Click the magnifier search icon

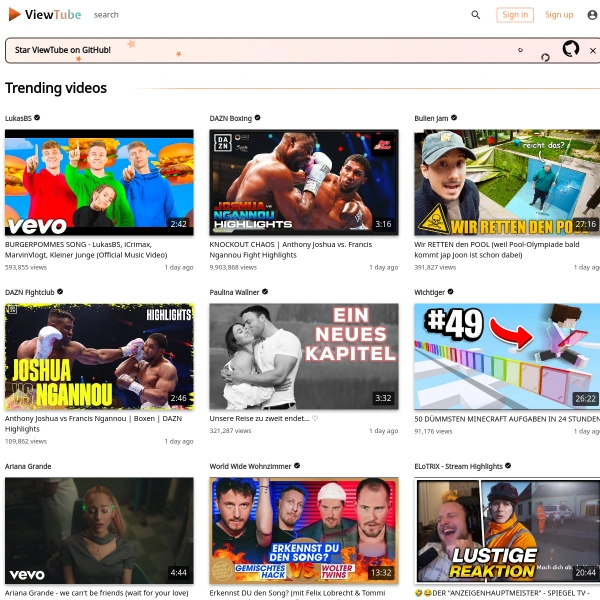[x=476, y=15]
